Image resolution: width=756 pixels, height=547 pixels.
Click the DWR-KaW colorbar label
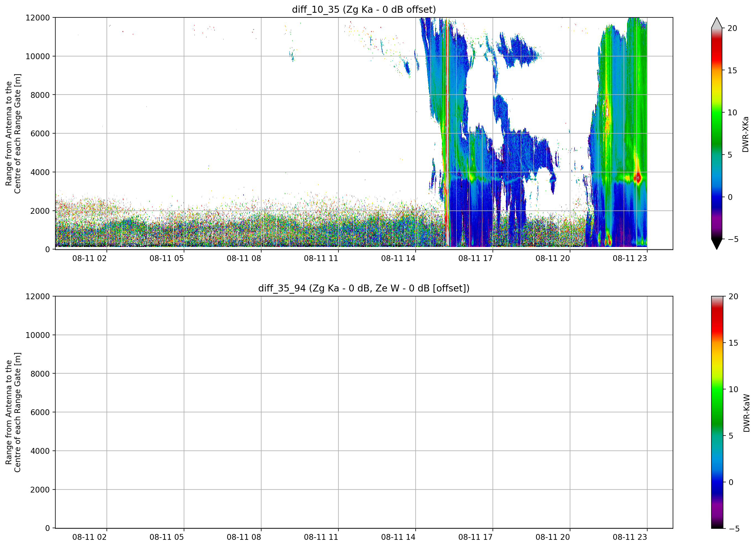tap(746, 413)
